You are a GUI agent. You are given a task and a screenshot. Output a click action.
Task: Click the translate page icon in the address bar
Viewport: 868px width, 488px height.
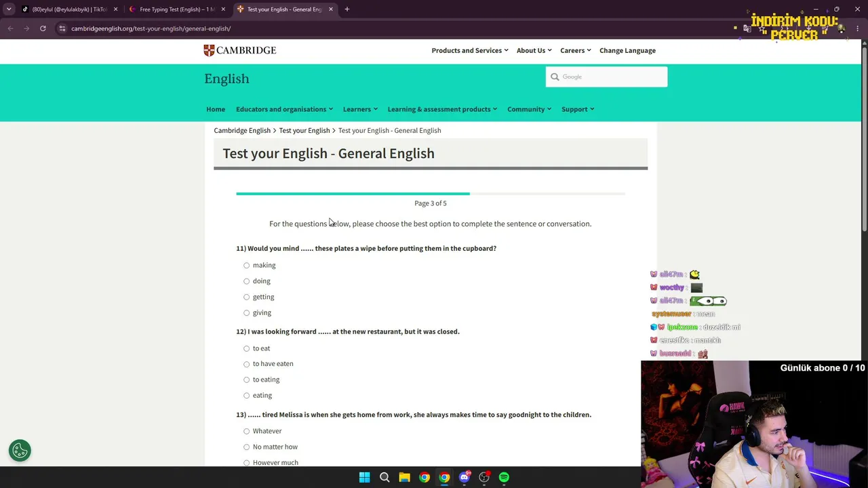(x=747, y=28)
